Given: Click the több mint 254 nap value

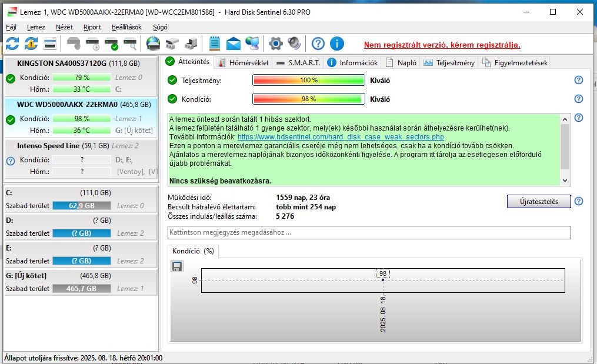Looking at the screenshot, I should coord(306,207).
